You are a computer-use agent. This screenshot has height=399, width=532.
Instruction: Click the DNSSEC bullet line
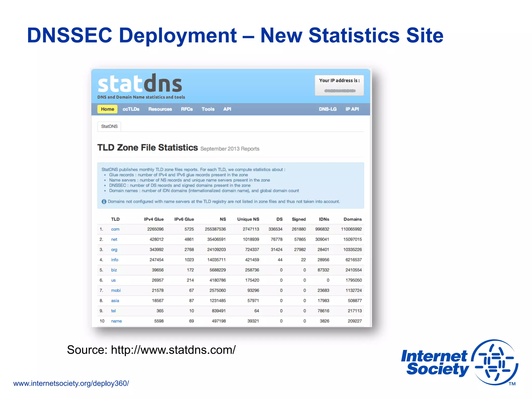tap(179, 185)
